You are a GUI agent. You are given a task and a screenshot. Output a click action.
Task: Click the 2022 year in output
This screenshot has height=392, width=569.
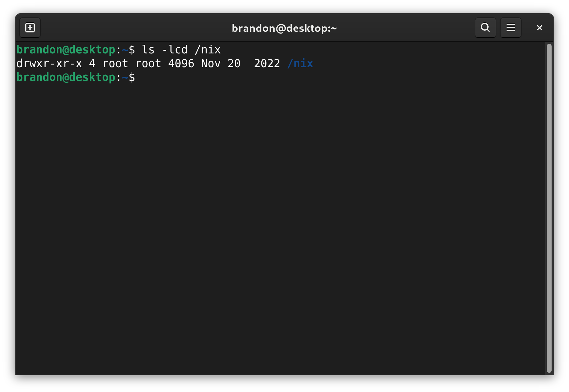pos(267,63)
